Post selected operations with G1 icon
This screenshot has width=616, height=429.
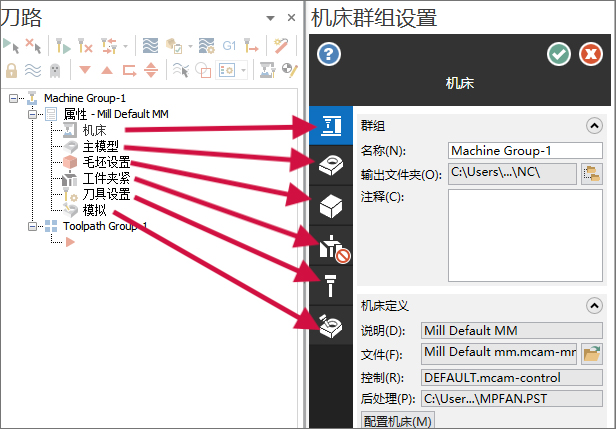coord(229,46)
